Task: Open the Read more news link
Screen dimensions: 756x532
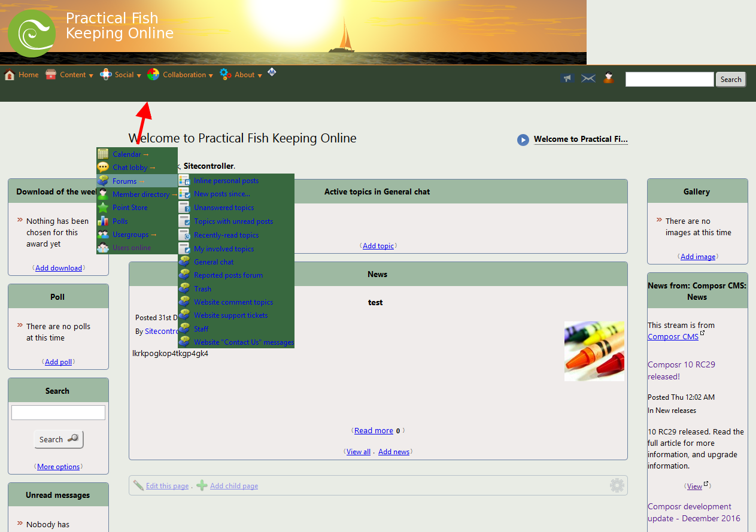Action: coord(374,431)
